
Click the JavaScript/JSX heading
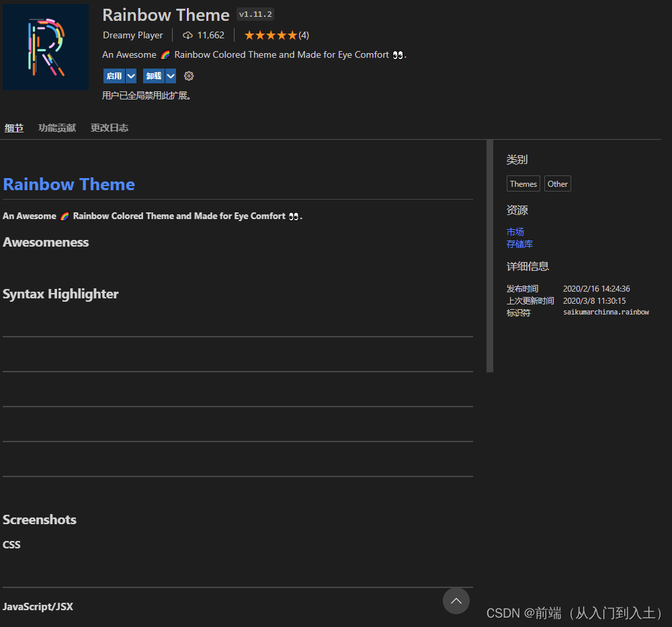[x=38, y=607]
